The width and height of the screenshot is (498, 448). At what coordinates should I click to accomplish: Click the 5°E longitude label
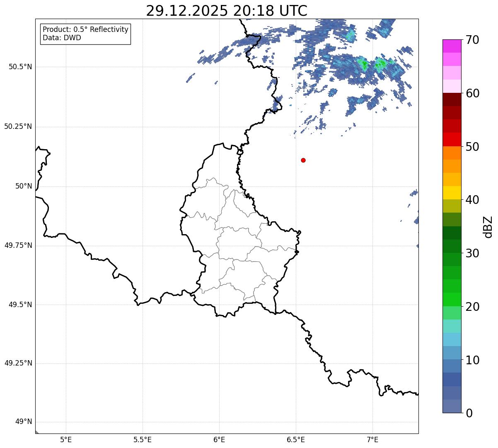pos(66,439)
